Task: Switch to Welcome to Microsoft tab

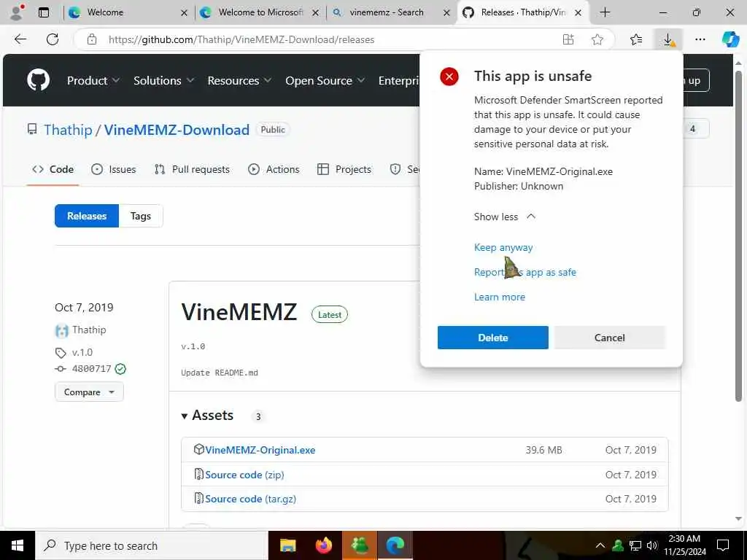Action: pyautogui.click(x=260, y=12)
